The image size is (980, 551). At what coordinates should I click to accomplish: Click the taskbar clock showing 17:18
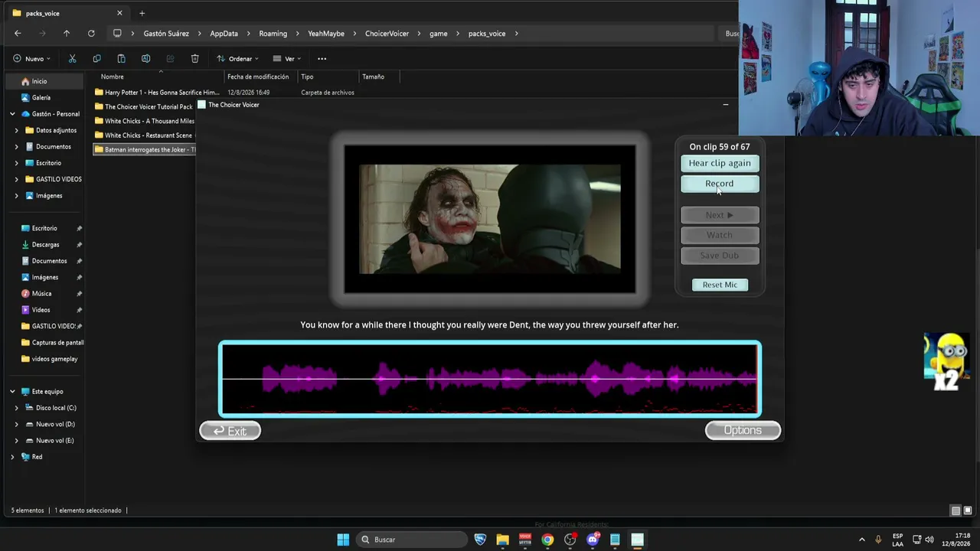click(x=955, y=540)
